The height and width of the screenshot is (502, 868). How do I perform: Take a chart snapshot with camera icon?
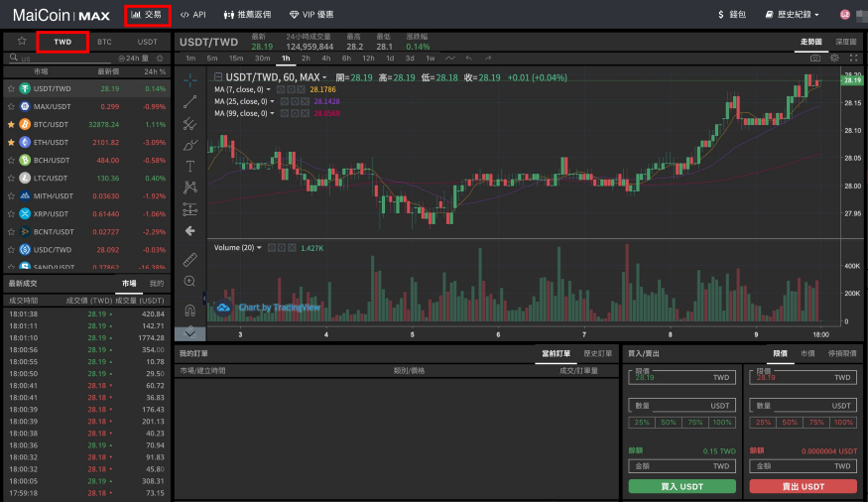pyautogui.click(x=814, y=58)
